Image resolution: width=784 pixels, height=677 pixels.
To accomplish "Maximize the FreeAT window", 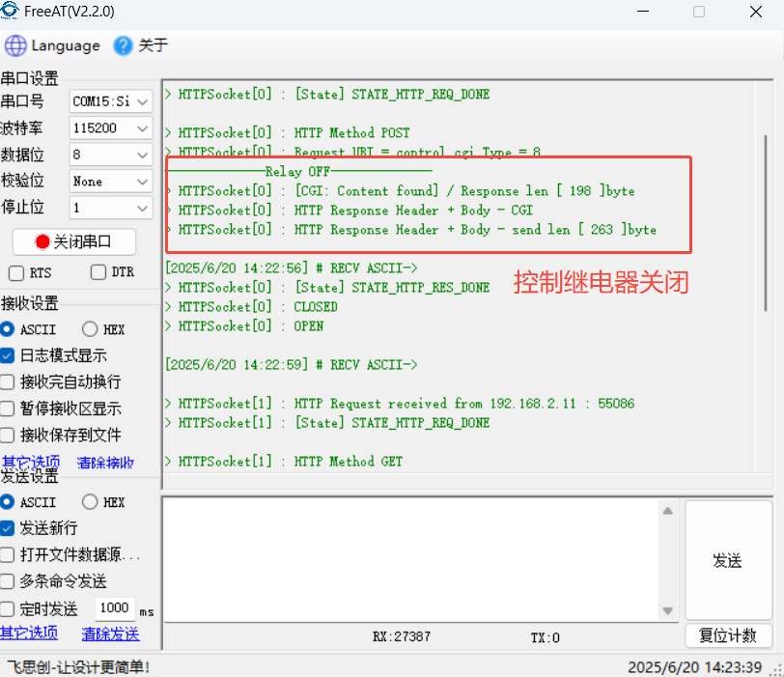I will point(699,12).
